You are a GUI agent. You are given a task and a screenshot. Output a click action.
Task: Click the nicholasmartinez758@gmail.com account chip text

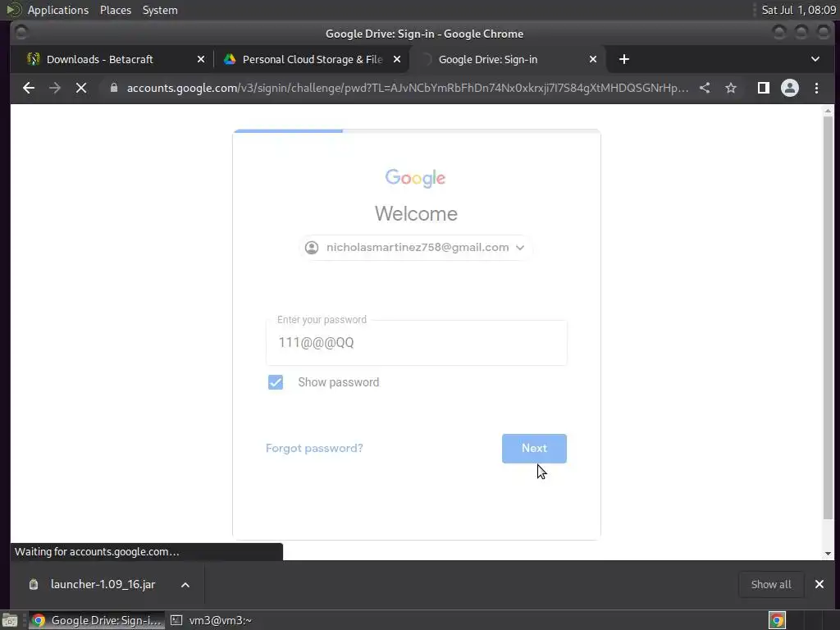click(x=418, y=248)
